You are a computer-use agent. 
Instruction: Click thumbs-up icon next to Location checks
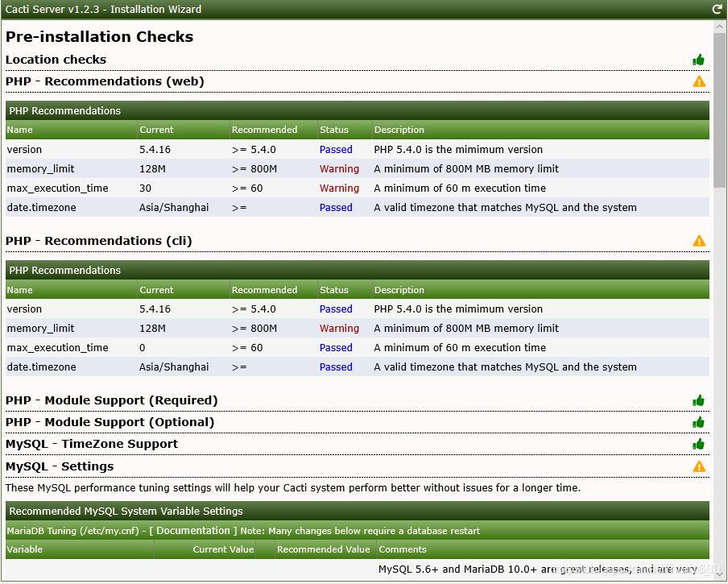tap(698, 60)
